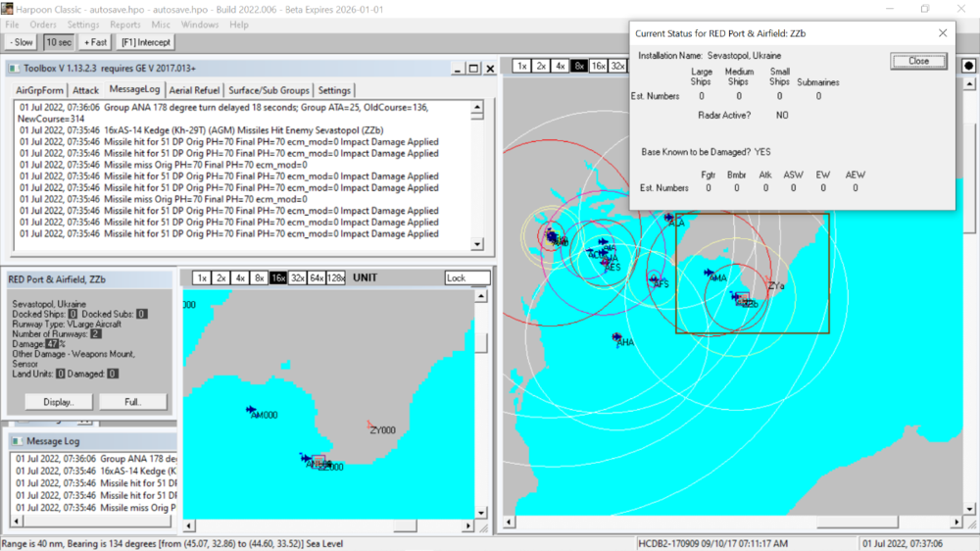Click the Lock field in unit map
Viewport: 980px width, 551px height.
(x=467, y=277)
